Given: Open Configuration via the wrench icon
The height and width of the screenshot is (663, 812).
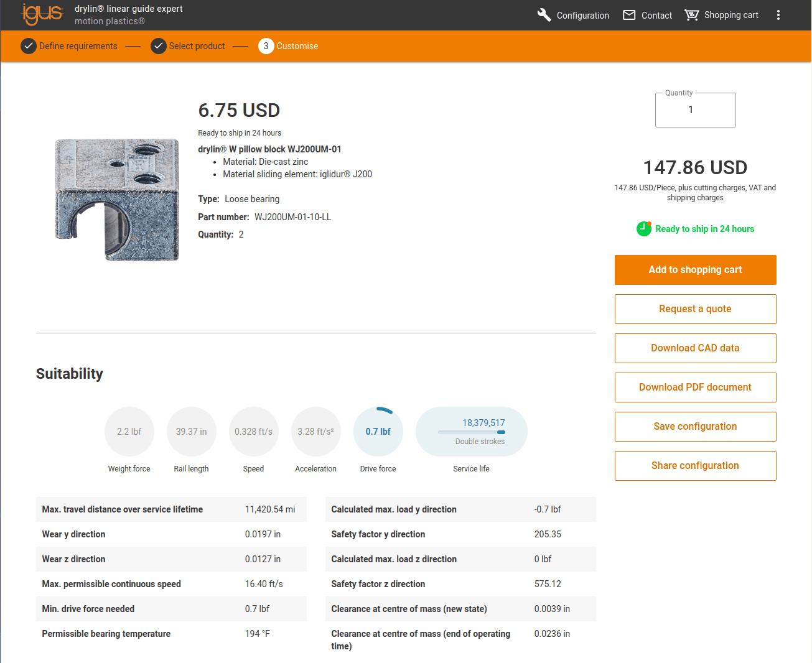Looking at the screenshot, I should pos(544,15).
